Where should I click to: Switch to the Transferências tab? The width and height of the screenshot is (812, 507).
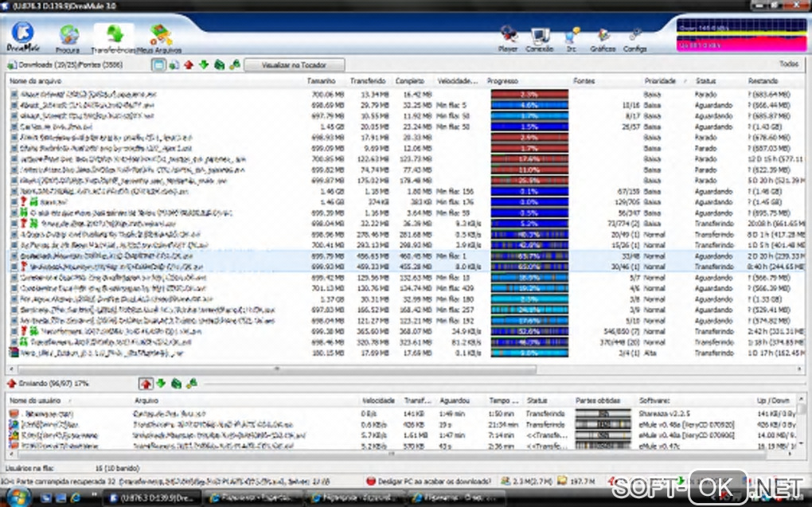114,38
